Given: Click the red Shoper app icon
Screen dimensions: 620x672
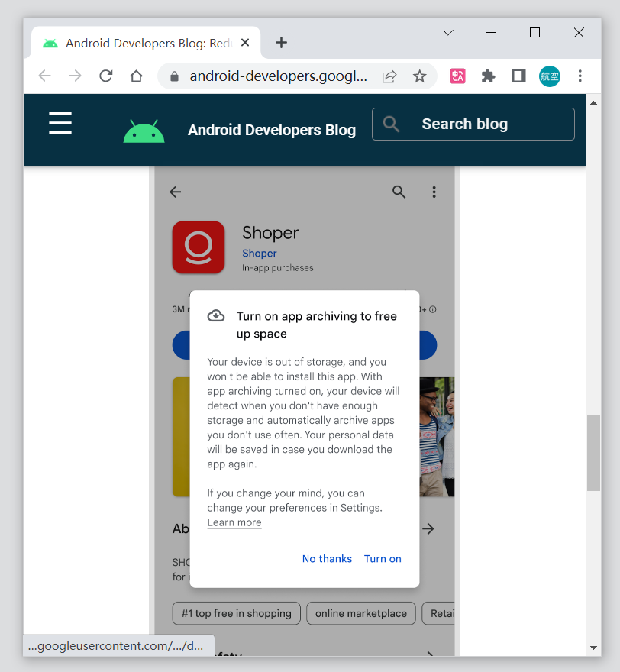Looking at the screenshot, I should [199, 247].
